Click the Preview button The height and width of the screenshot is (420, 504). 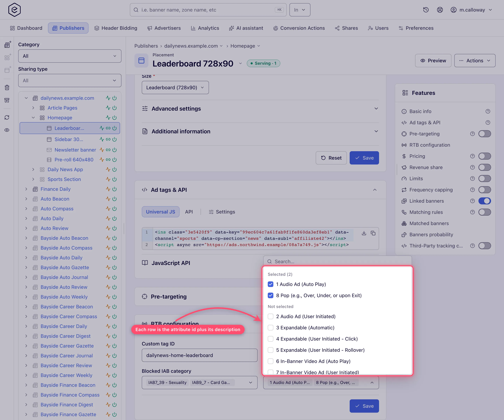pos(433,61)
